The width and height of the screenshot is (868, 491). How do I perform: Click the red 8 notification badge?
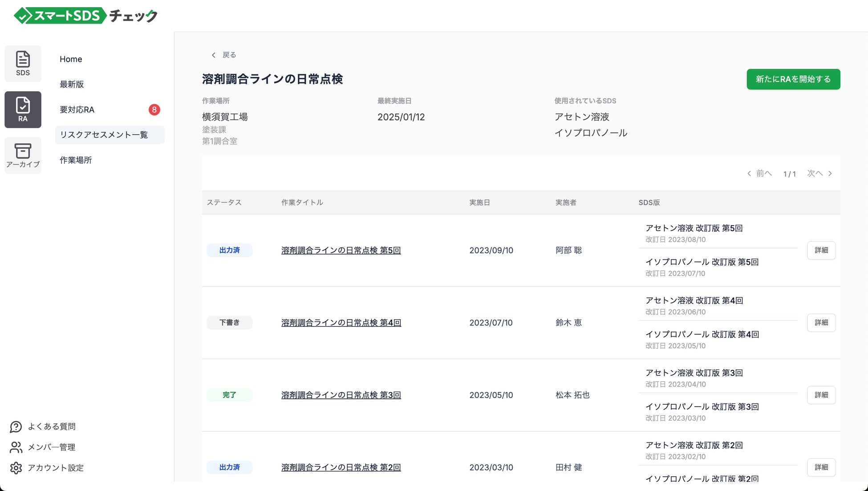click(154, 110)
